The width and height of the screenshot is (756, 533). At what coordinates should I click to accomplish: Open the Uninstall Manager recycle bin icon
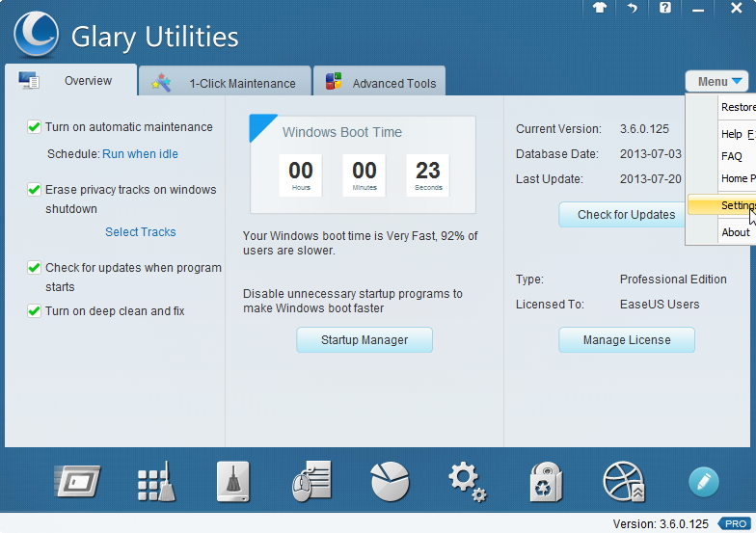pyautogui.click(x=546, y=482)
